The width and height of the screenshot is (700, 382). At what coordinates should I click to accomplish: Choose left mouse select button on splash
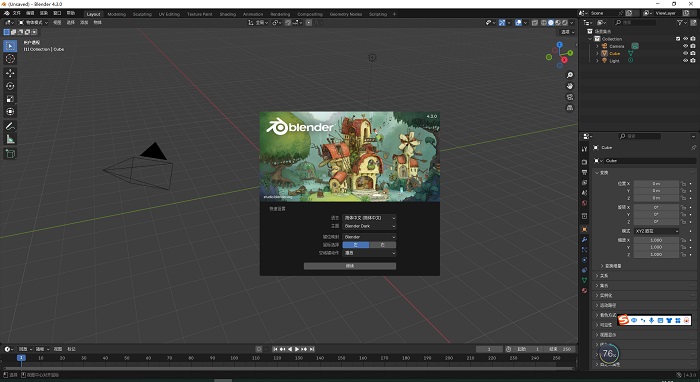[356, 245]
